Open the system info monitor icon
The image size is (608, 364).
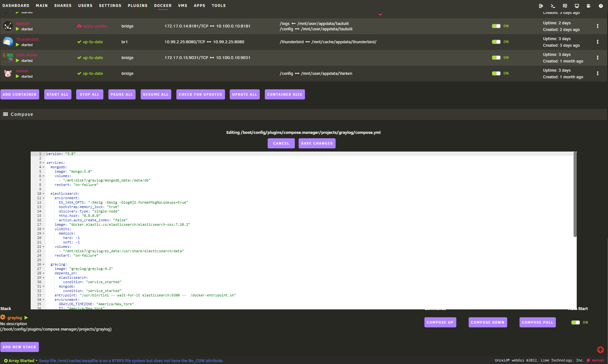(577, 6)
